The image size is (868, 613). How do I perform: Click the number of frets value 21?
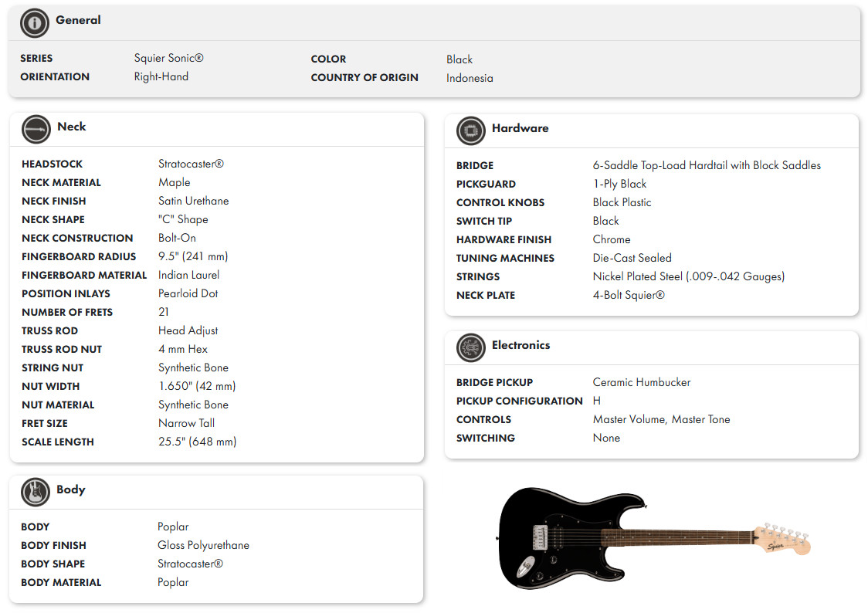pyautogui.click(x=163, y=312)
